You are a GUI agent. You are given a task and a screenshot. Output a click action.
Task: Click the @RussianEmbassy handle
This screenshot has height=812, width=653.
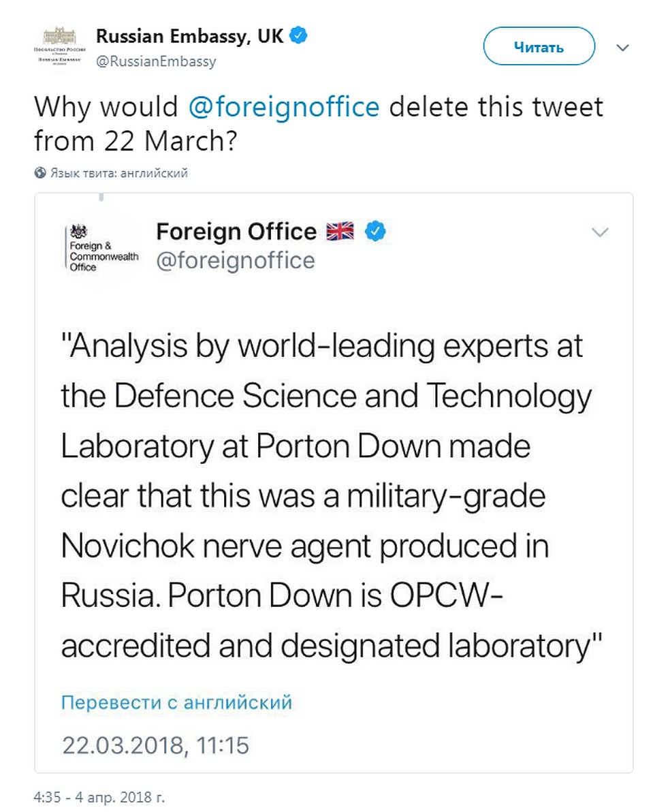(x=156, y=61)
